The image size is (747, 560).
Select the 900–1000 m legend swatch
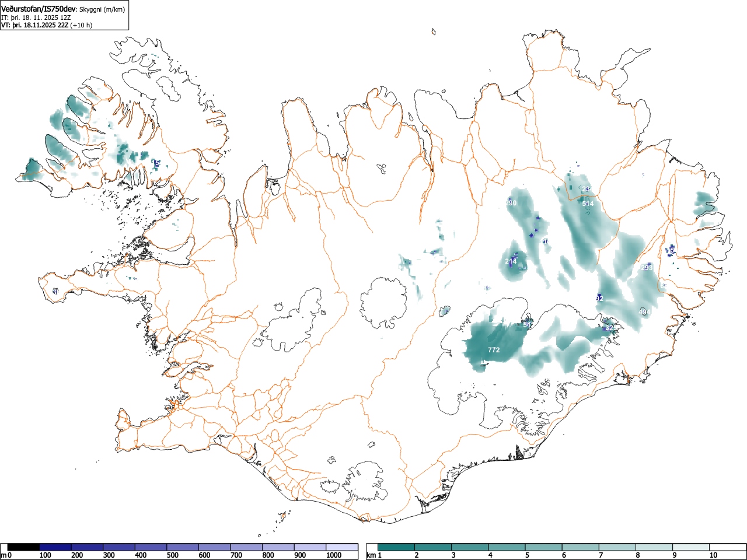(x=310, y=547)
